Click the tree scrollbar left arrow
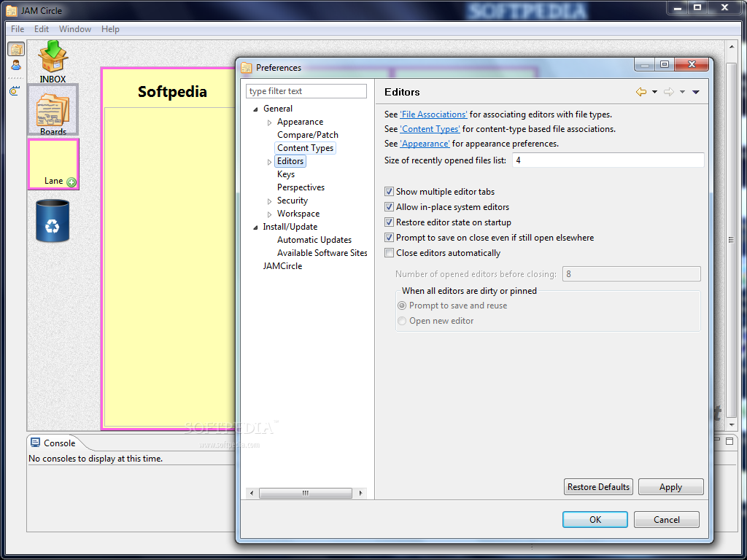747x560 pixels. [x=252, y=494]
